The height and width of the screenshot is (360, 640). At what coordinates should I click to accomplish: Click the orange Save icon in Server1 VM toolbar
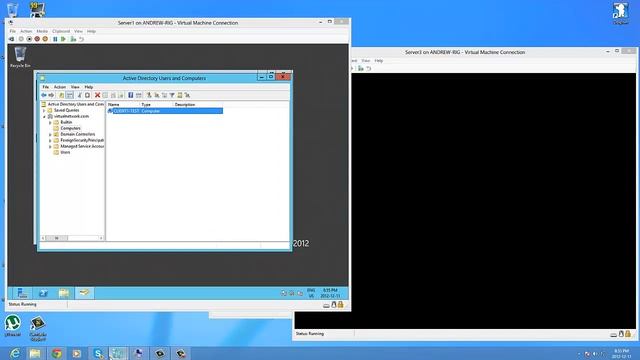[x=45, y=39]
